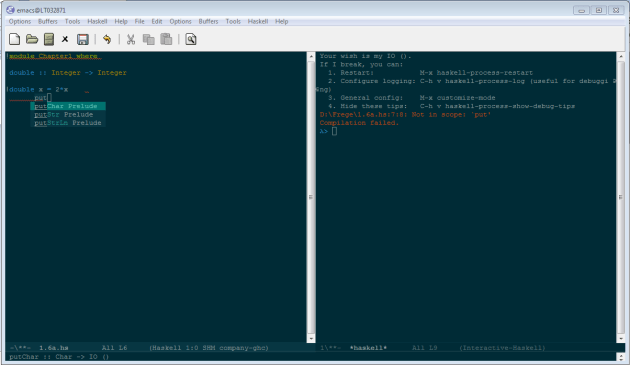This screenshot has height=365, width=630.
Task: Click the Search magnifier toolbar icon
Action: tap(191, 39)
